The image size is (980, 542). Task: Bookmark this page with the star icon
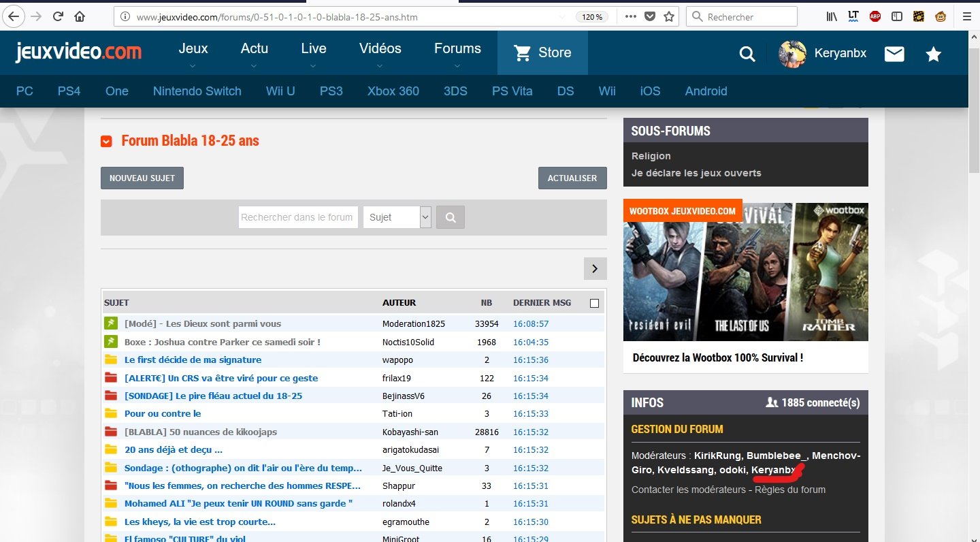[x=670, y=16]
